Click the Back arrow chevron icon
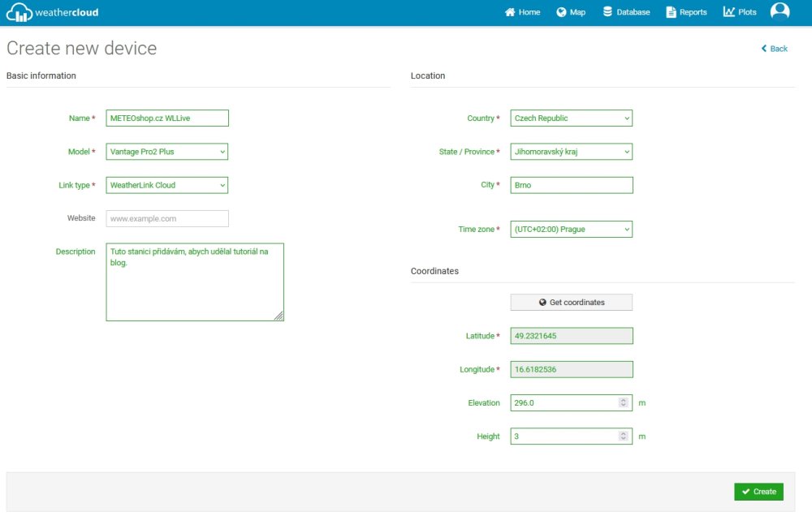 764,49
